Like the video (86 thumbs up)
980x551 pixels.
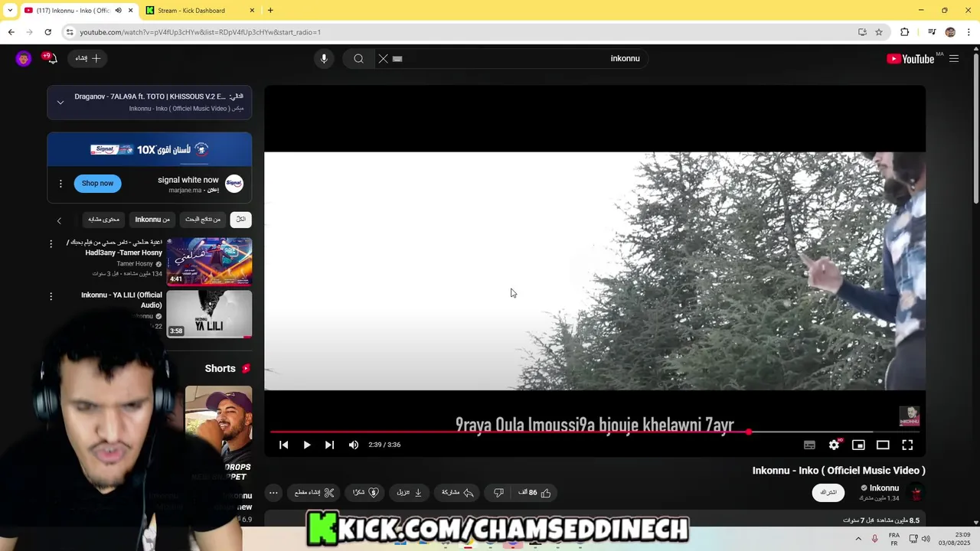pos(534,493)
